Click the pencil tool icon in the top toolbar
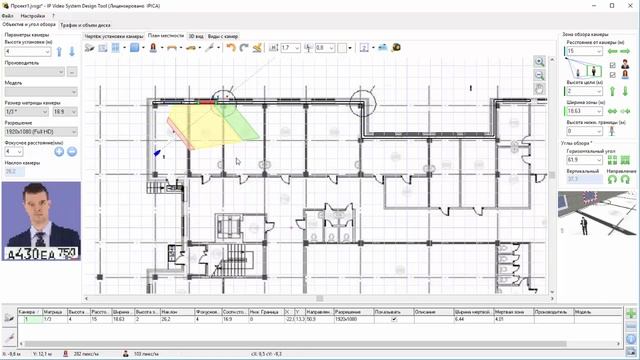The image size is (640, 360). 209,48
